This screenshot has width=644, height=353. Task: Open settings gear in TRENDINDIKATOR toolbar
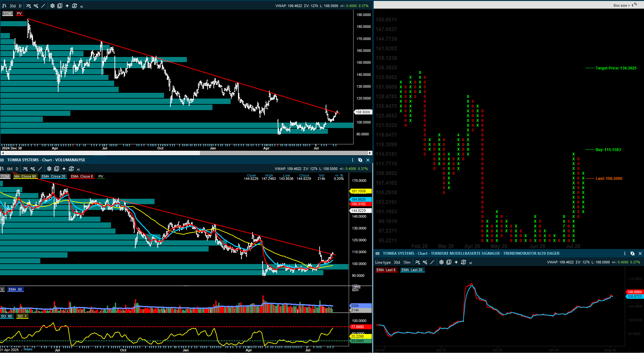[441, 262]
